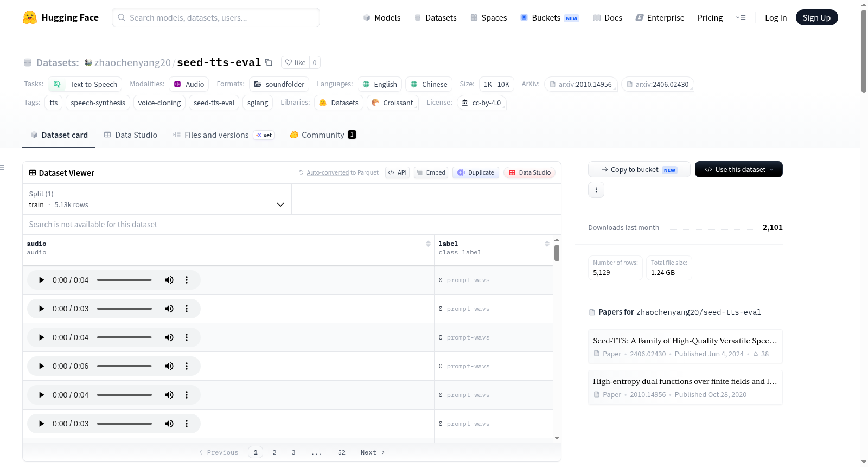Open more options for the sixth audio row
This screenshot has width=868, height=467.
(x=187, y=424)
